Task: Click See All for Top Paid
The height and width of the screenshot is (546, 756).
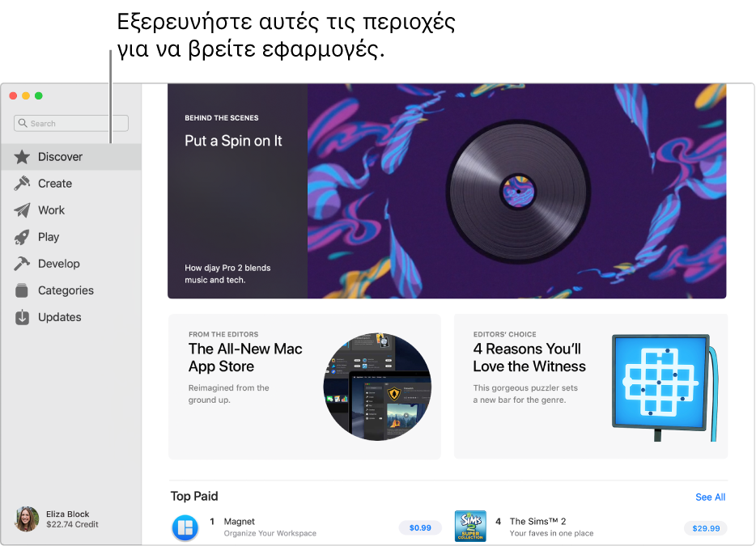Action: [x=710, y=497]
